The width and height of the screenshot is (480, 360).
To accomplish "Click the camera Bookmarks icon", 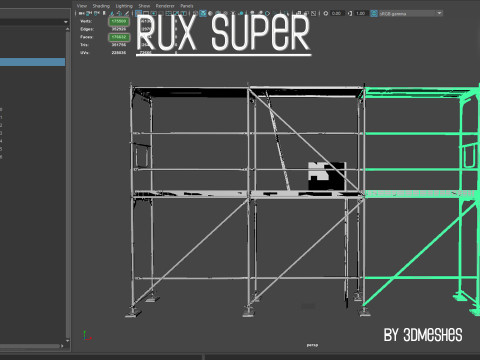I will [x=104, y=13].
